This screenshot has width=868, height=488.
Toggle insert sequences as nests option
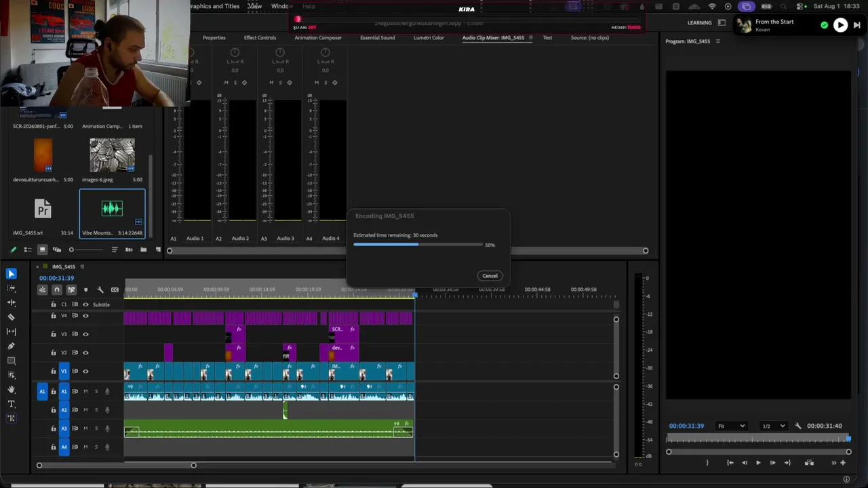point(42,290)
